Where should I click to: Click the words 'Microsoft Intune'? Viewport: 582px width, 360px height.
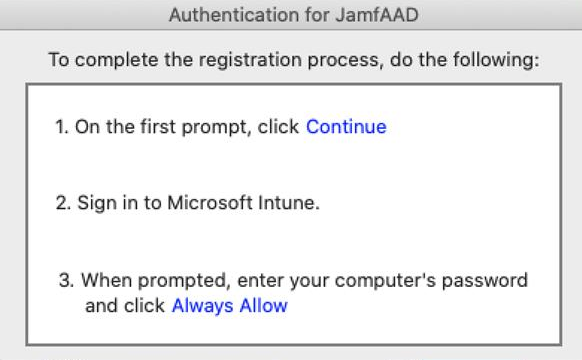pyautogui.click(x=243, y=203)
